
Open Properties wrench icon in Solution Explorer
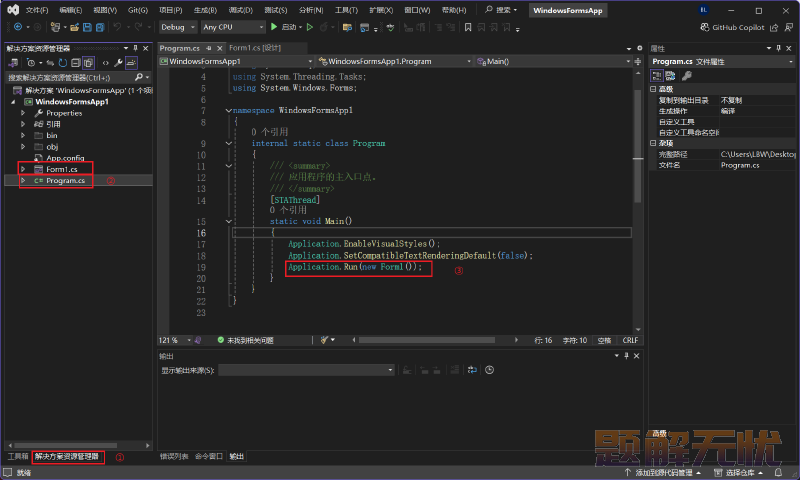118,63
